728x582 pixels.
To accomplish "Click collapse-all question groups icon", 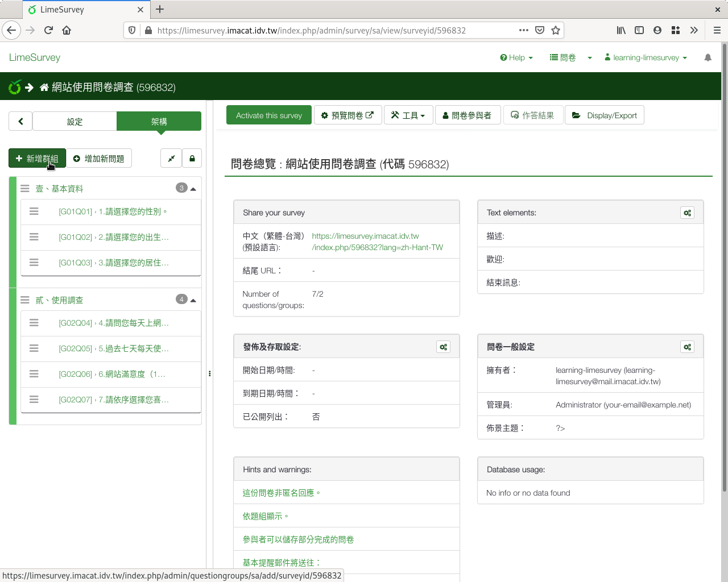I will [171, 159].
